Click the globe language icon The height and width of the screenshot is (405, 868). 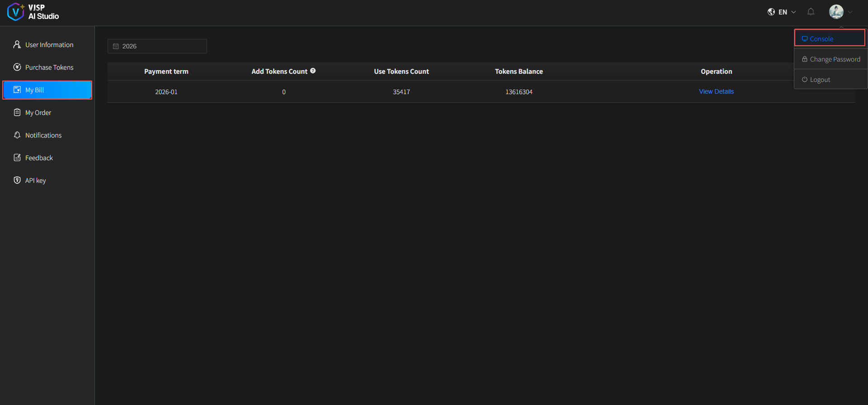[771, 12]
